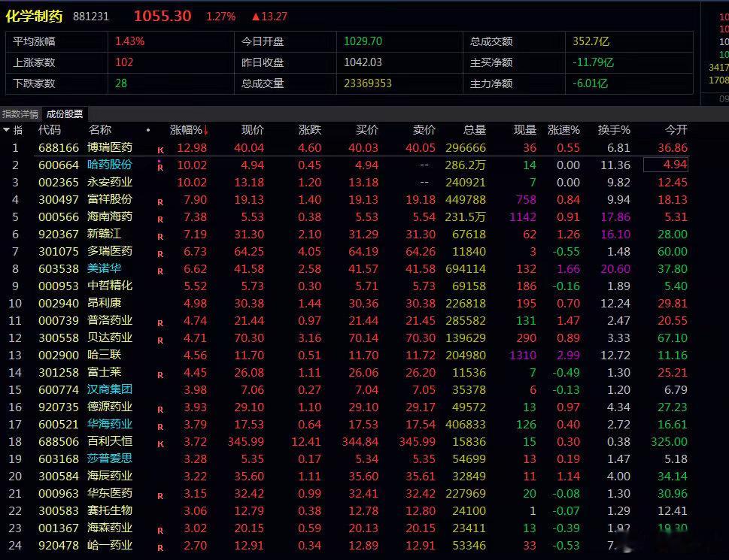The image size is (729, 560).
Task: Click the R marker on 美诺华 row
Action: tap(160, 271)
